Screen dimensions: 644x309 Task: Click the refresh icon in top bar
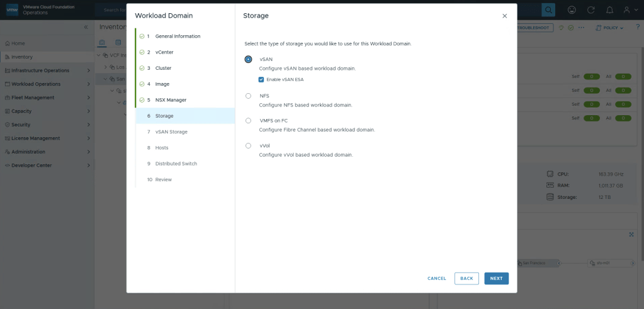point(590,10)
